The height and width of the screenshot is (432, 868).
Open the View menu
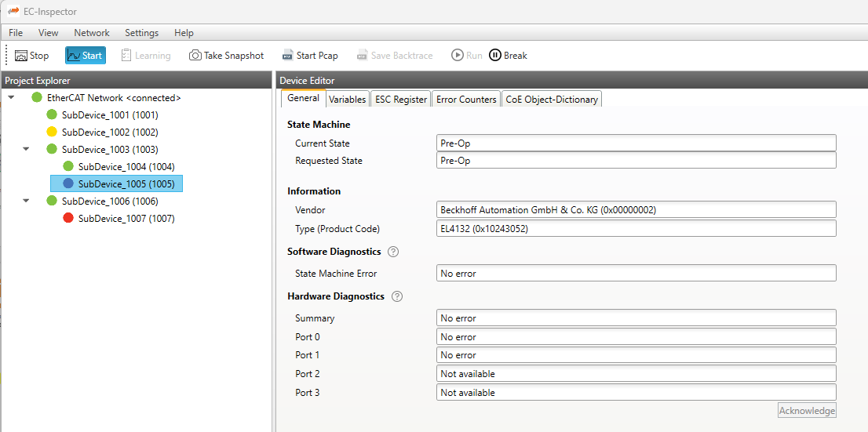point(48,33)
